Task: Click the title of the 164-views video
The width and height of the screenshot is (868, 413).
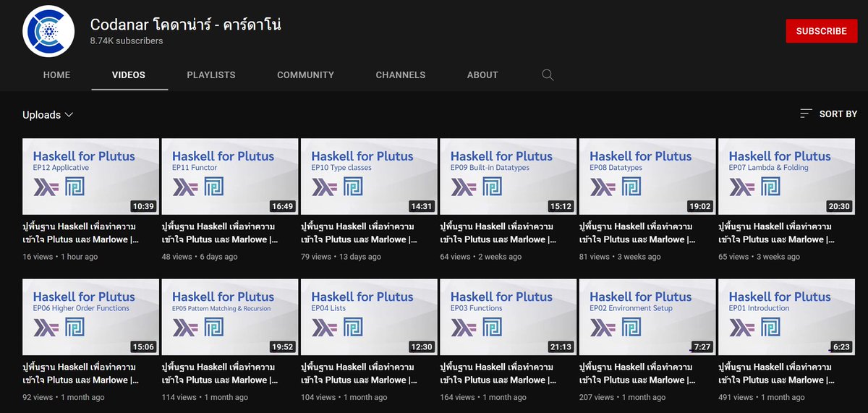Action: pyautogui.click(x=497, y=373)
